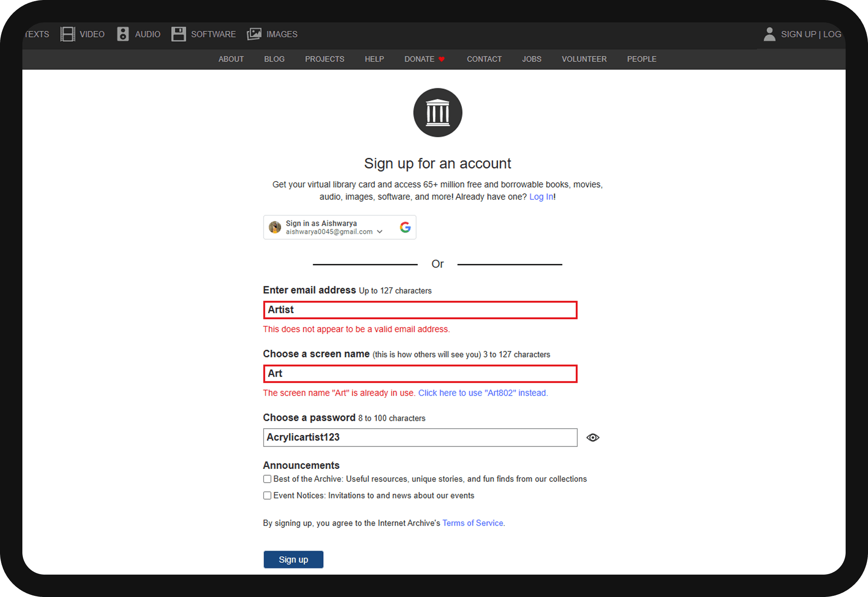The image size is (868, 597).
Task: Click the Aishwarya profile picture
Action: [x=275, y=227]
